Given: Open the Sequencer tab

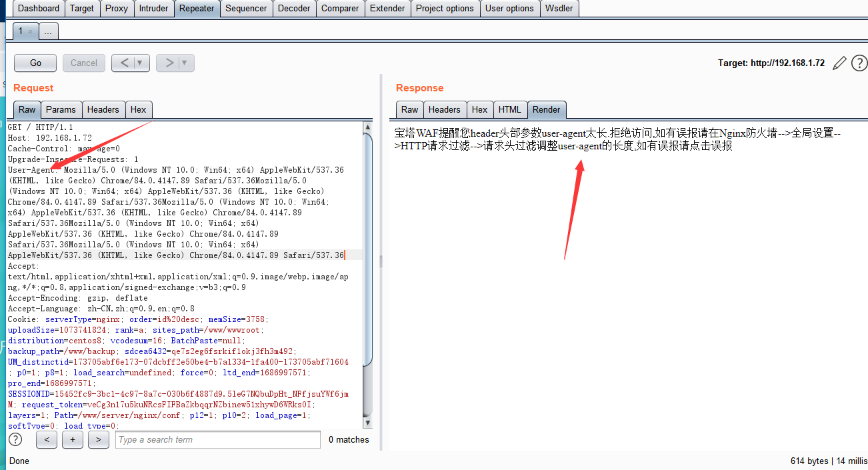Looking at the screenshot, I should [x=247, y=9].
